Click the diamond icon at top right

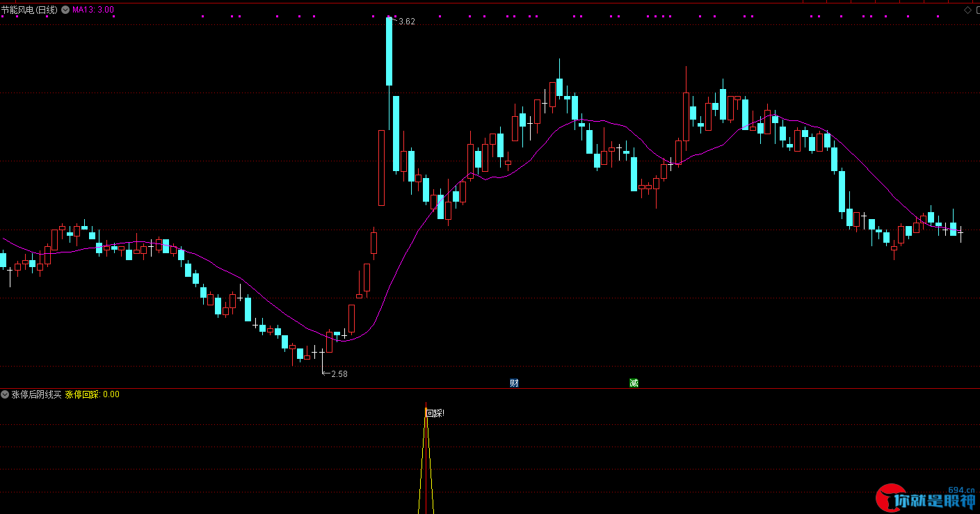967,10
